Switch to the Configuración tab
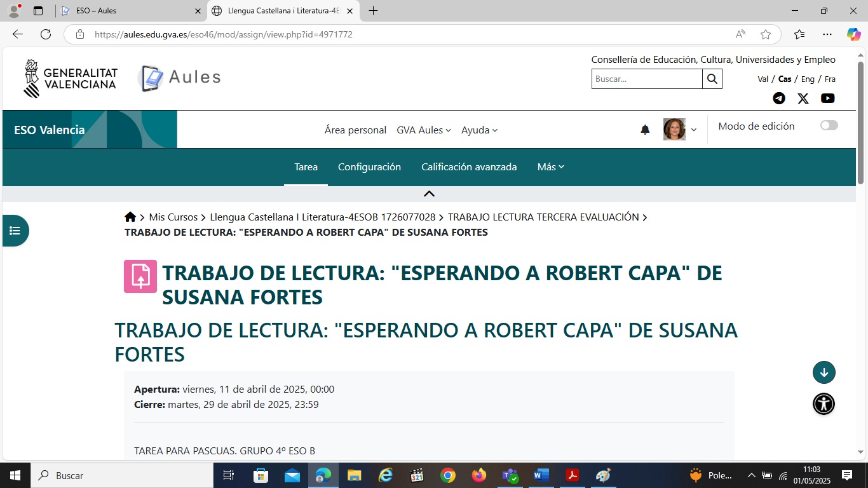The image size is (868, 488). pyautogui.click(x=369, y=167)
